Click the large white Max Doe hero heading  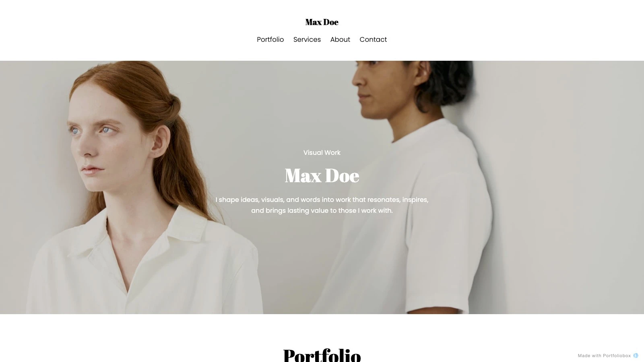322,175
